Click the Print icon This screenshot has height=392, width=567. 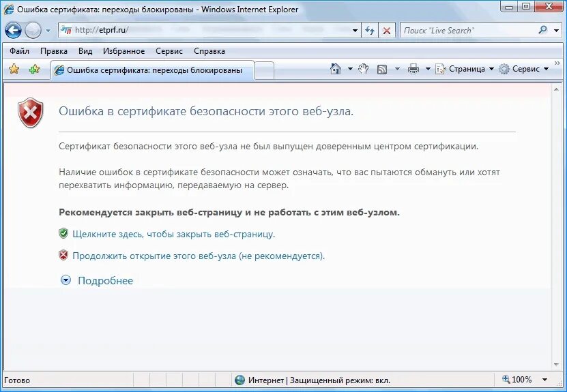tap(413, 69)
